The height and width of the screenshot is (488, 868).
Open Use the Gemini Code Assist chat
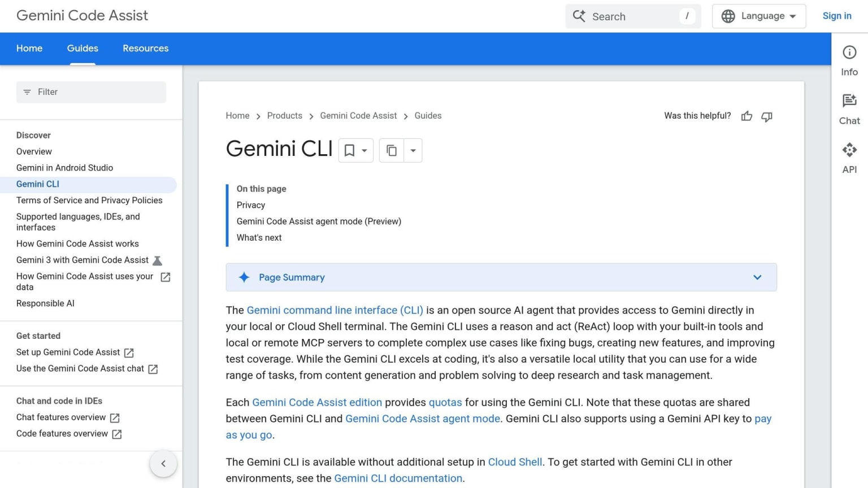(80, 369)
